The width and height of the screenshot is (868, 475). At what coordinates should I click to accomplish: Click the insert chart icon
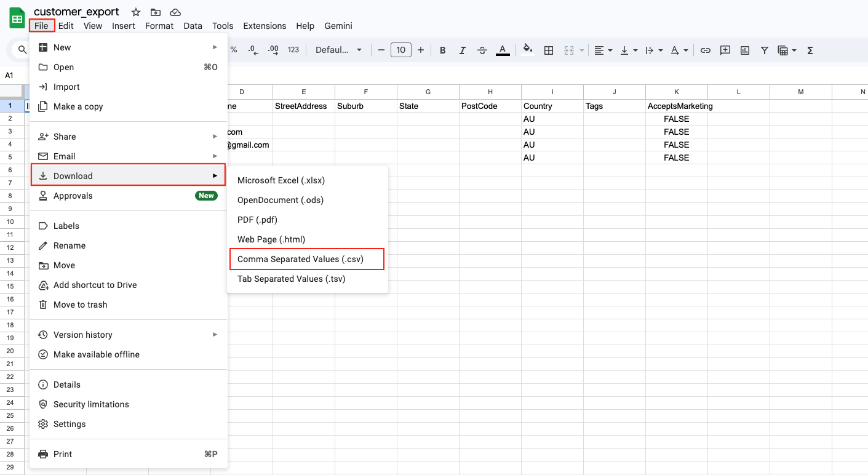click(x=745, y=50)
